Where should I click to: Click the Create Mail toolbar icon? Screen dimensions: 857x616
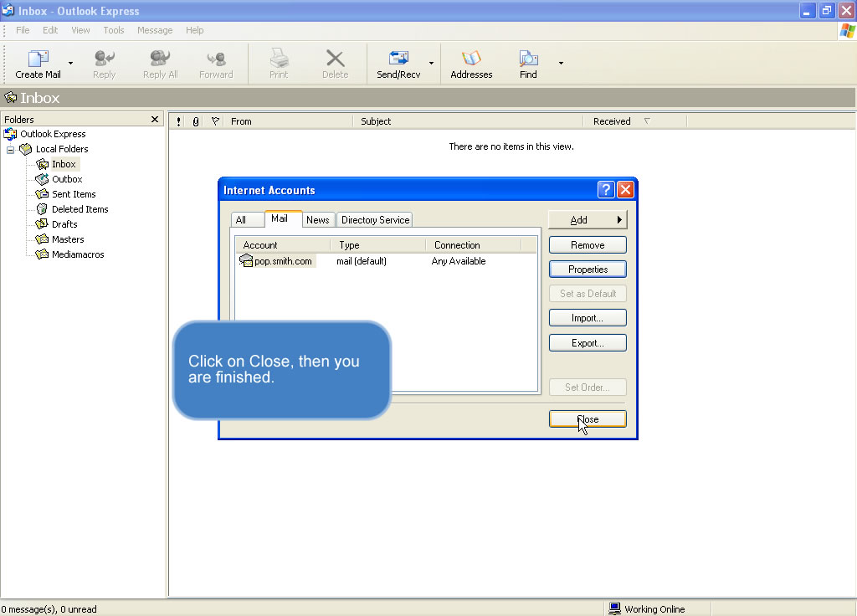(38, 59)
